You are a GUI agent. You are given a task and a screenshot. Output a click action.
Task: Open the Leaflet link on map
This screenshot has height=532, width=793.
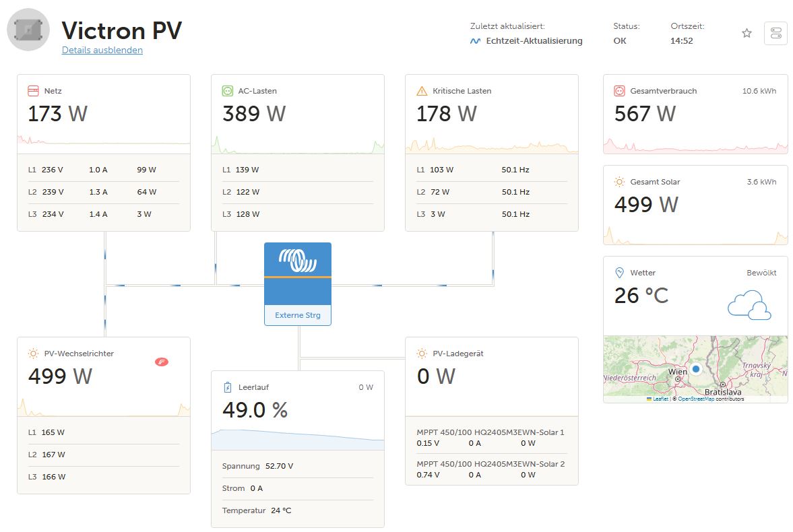(x=660, y=399)
